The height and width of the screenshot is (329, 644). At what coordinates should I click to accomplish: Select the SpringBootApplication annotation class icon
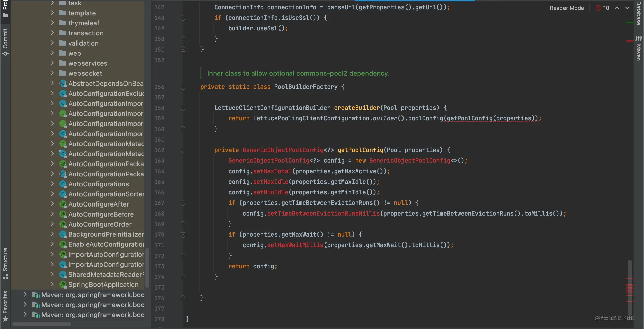(x=63, y=285)
